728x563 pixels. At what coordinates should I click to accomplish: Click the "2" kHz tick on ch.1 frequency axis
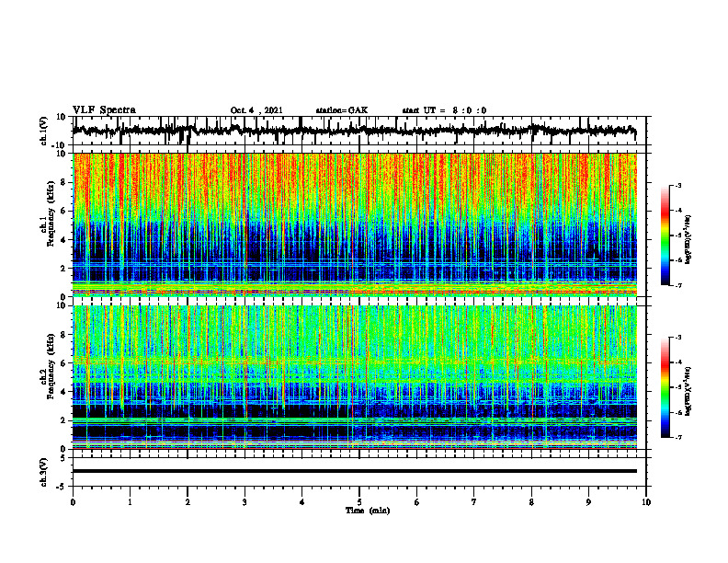[x=63, y=268]
